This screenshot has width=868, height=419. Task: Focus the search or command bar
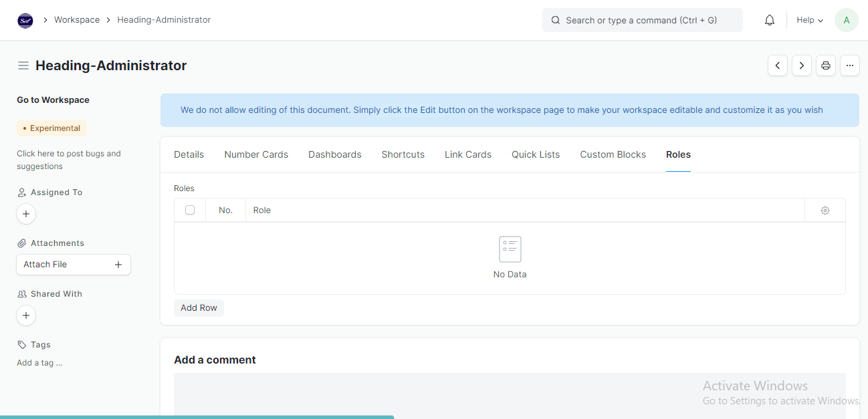[643, 20]
